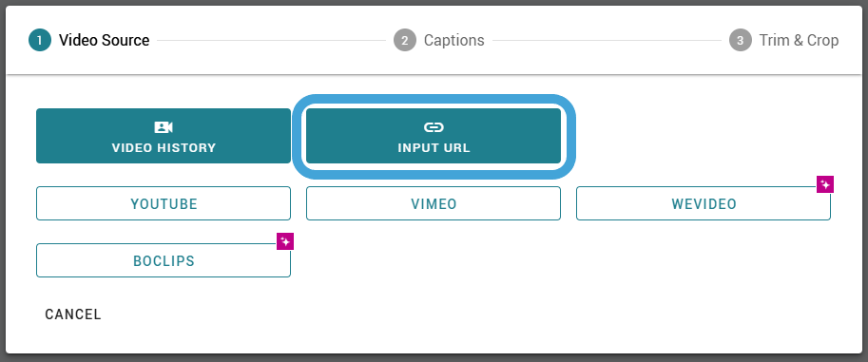Select Vimeo as the video source

pyautogui.click(x=434, y=203)
